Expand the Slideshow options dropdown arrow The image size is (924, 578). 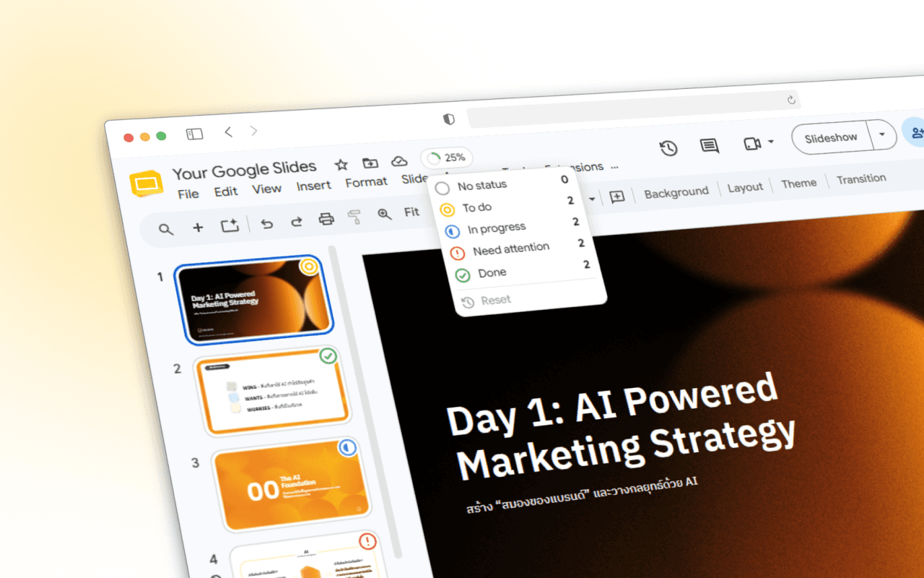pos(881,135)
